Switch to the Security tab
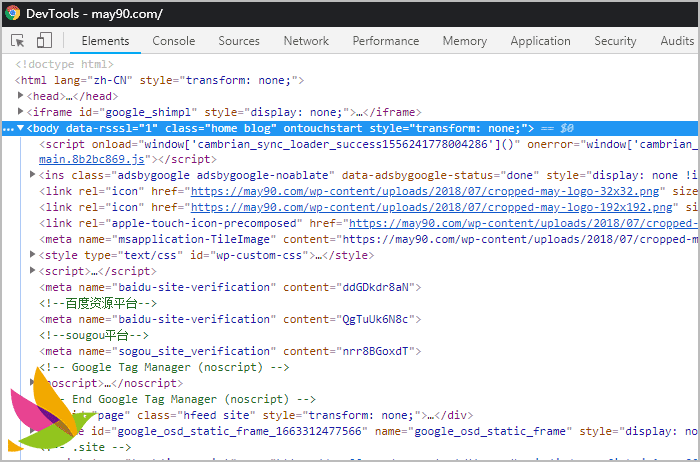The width and height of the screenshot is (700, 462). [615, 41]
